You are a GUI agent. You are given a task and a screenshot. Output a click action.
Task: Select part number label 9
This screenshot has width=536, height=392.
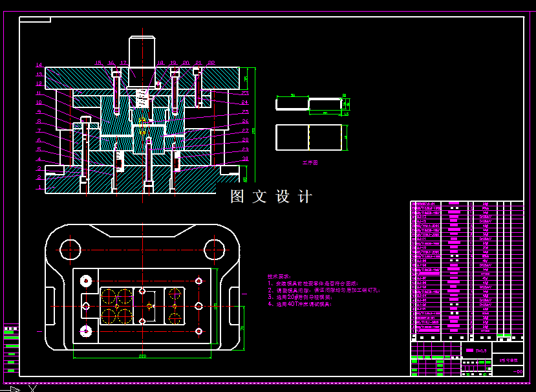point(39,112)
